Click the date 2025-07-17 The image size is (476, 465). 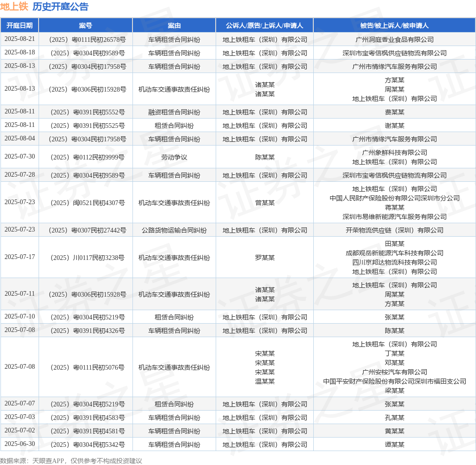[20, 257]
